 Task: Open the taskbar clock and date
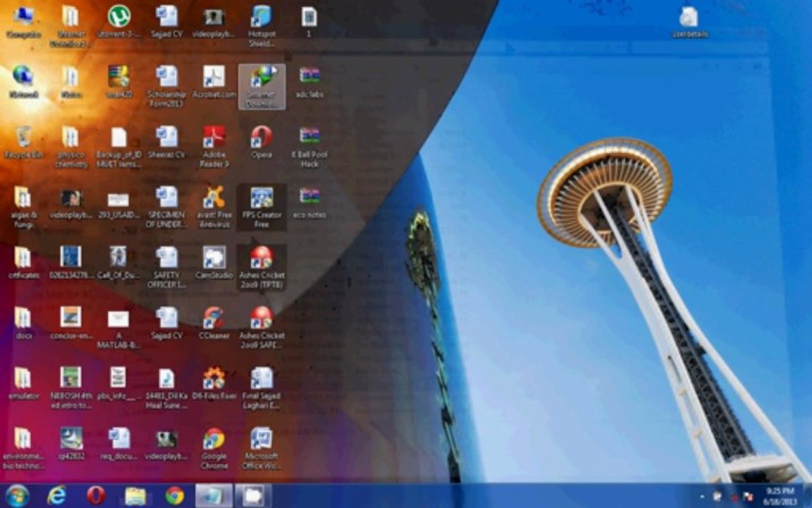[x=780, y=496]
